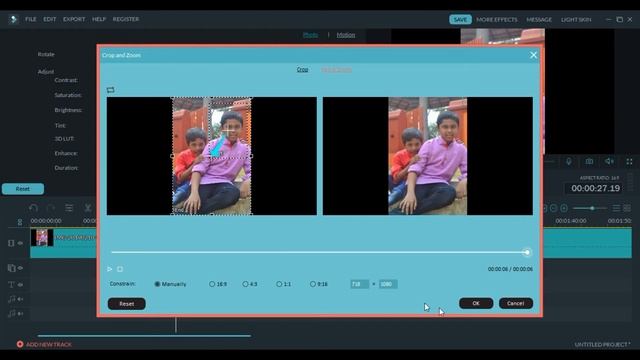
Task: Open the EXPORT menu
Action: 74,19
